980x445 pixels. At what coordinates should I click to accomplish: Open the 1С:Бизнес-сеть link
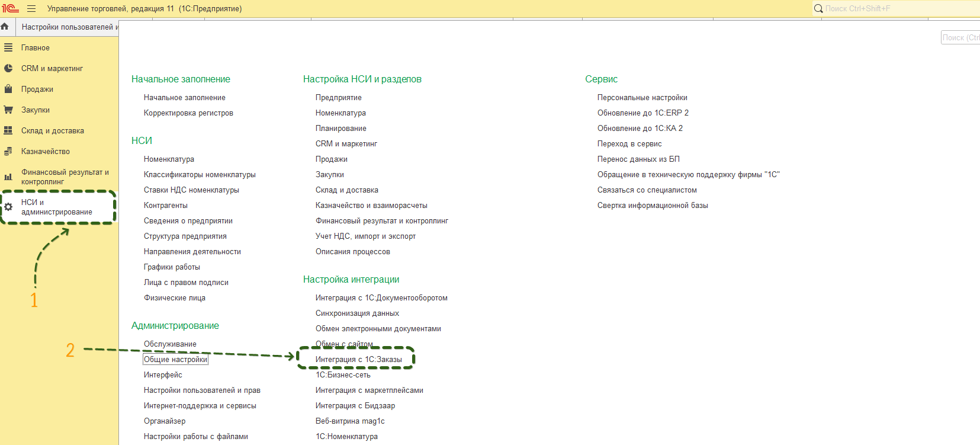pos(343,374)
